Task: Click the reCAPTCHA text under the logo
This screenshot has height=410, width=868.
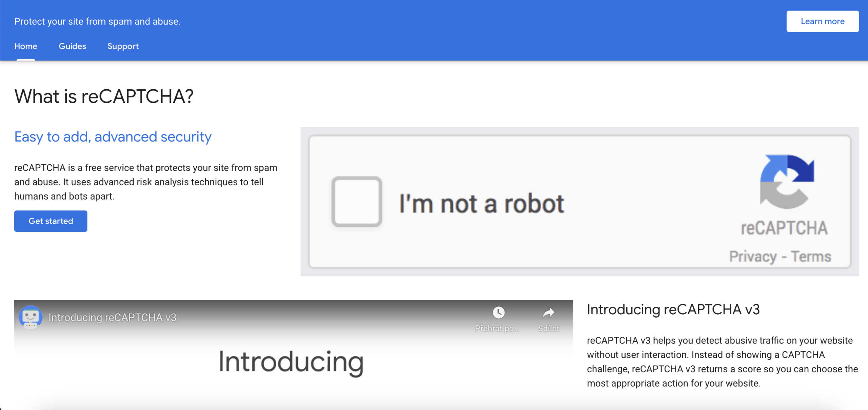Action: tap(784, 228)
